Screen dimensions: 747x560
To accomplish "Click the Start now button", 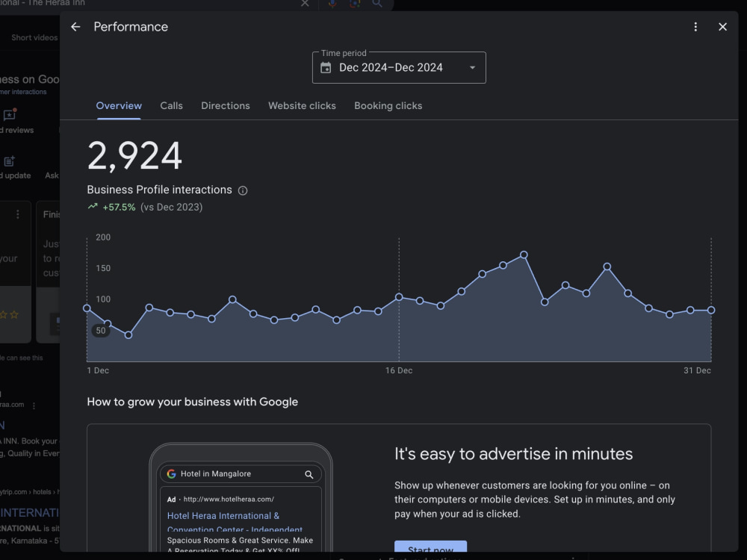I will (x=430, y=547).
